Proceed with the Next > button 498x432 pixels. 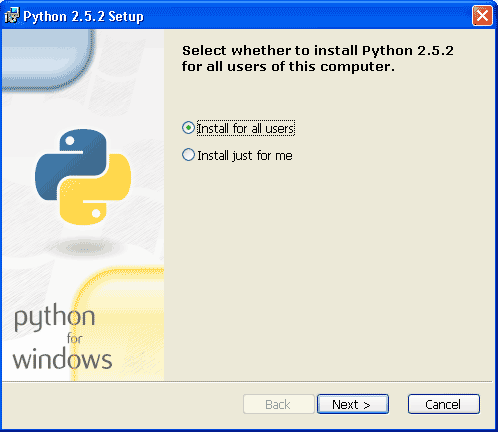coord(353,404)
